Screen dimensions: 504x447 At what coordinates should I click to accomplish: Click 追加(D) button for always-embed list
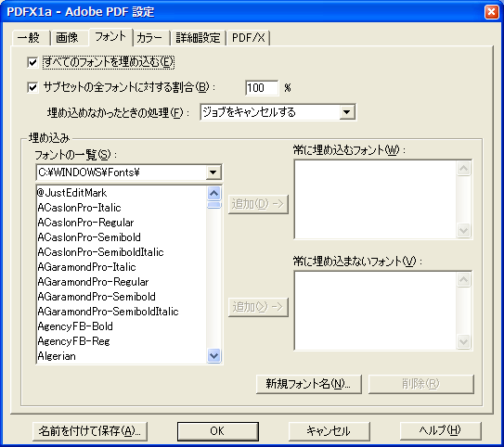(x=258, y=204)
